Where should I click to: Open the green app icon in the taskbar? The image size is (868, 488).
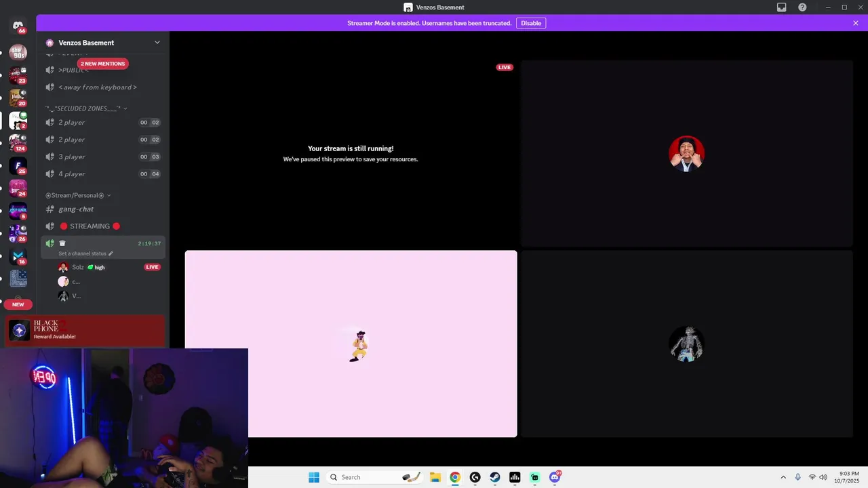(535, 477)
